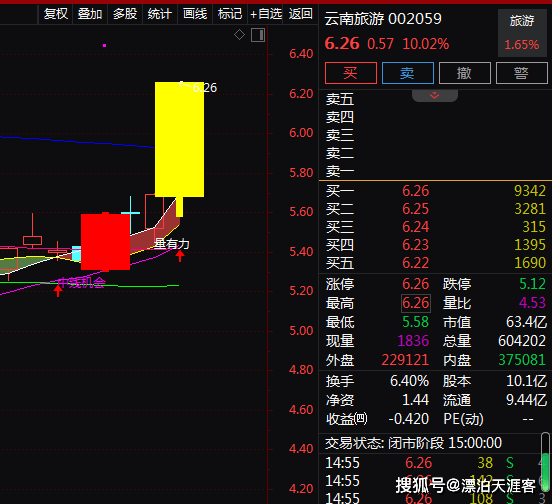Open the 统计 statistics tool
Viewport: 552px width, 504px height.
pos(159,14)
